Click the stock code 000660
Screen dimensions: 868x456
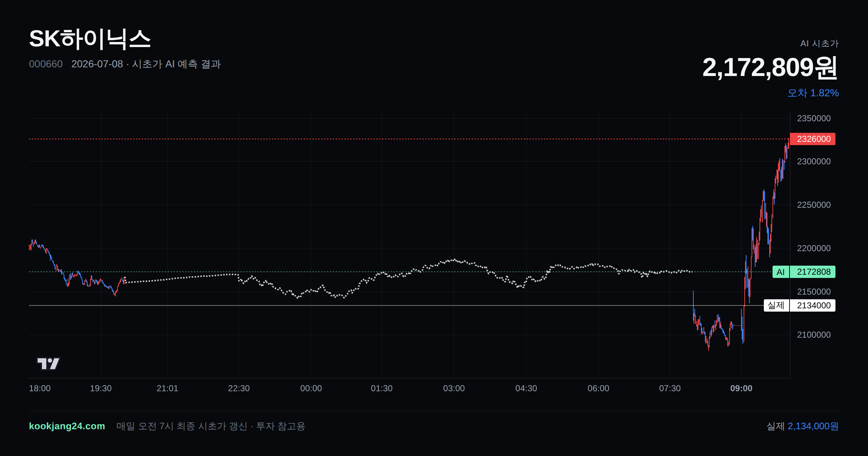click(x=46, y=64)
